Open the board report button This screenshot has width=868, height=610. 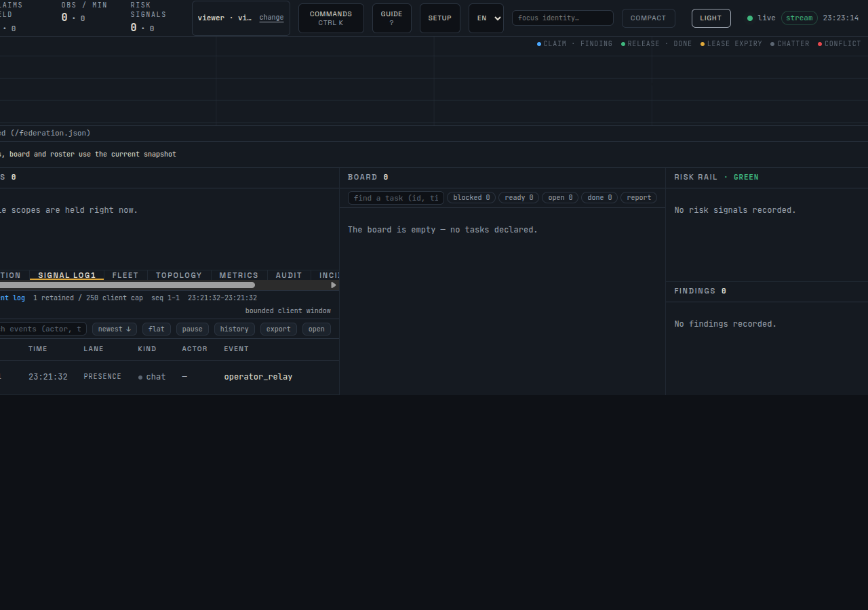pyautogui.click(x=639, y=198)
